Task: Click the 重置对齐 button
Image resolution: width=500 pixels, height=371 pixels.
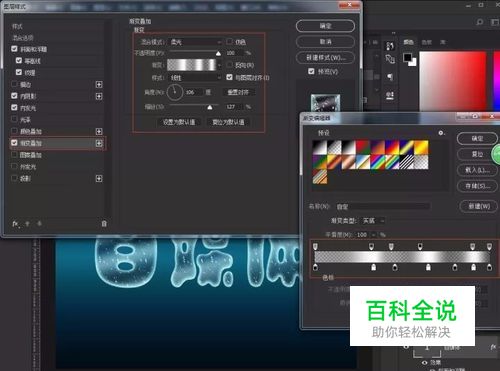Action: (238, 92)
